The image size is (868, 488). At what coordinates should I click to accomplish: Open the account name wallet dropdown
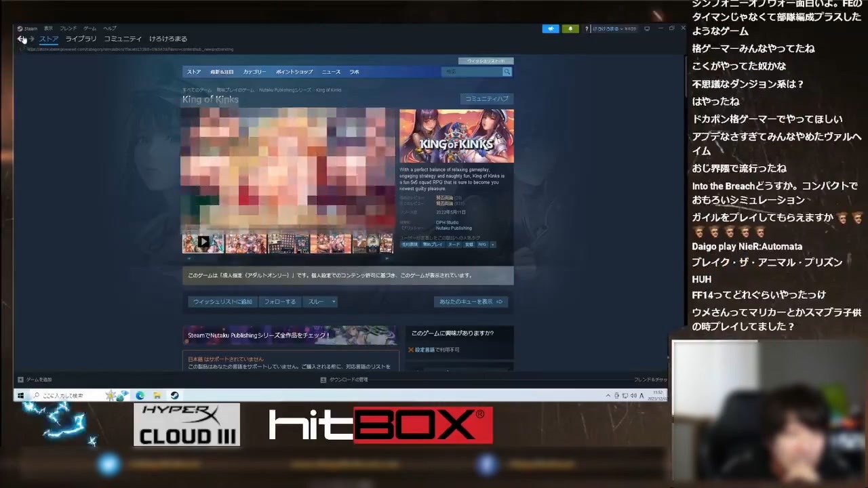614,29
